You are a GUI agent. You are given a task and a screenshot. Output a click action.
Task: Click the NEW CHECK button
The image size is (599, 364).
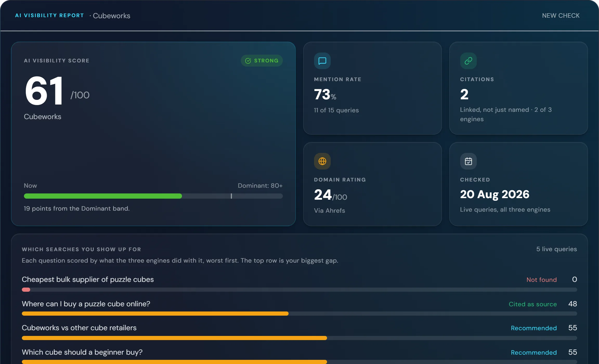point(561,16)
